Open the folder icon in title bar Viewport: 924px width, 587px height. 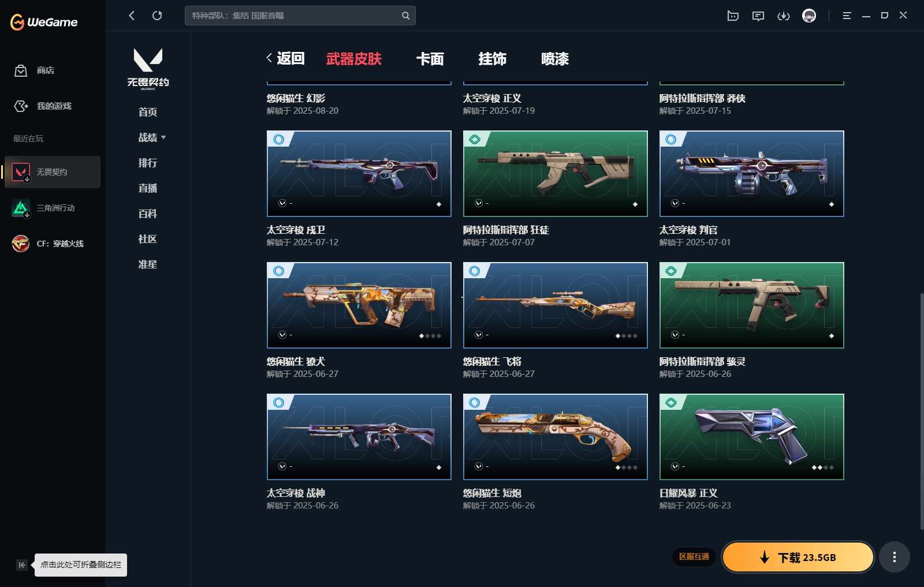coord(732,16)
